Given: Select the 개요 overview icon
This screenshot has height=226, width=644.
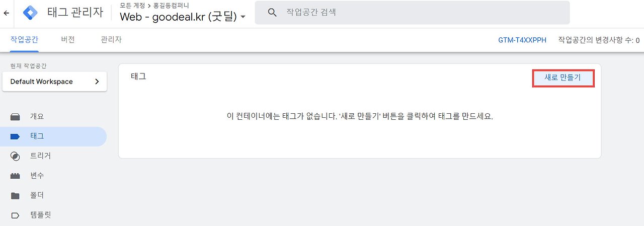Looking at the screenshot, I should [x=15, y=117].
